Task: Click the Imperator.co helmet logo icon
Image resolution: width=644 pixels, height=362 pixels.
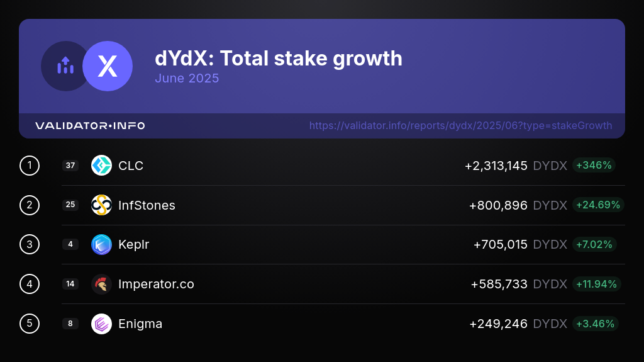Action: (101, 284)
